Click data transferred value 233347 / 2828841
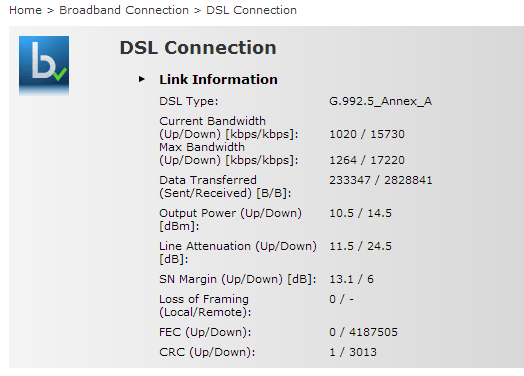 coord(381,180)
